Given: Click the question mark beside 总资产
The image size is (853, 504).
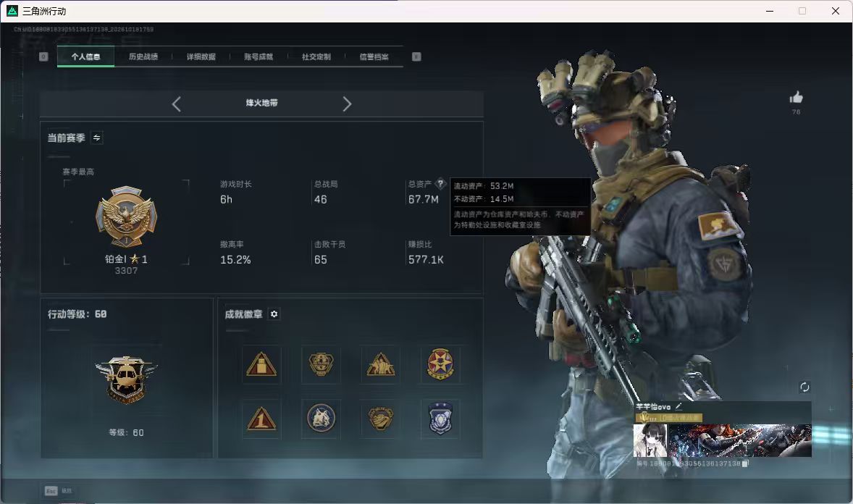Looking at the screenshot, I should coord(441,184).
